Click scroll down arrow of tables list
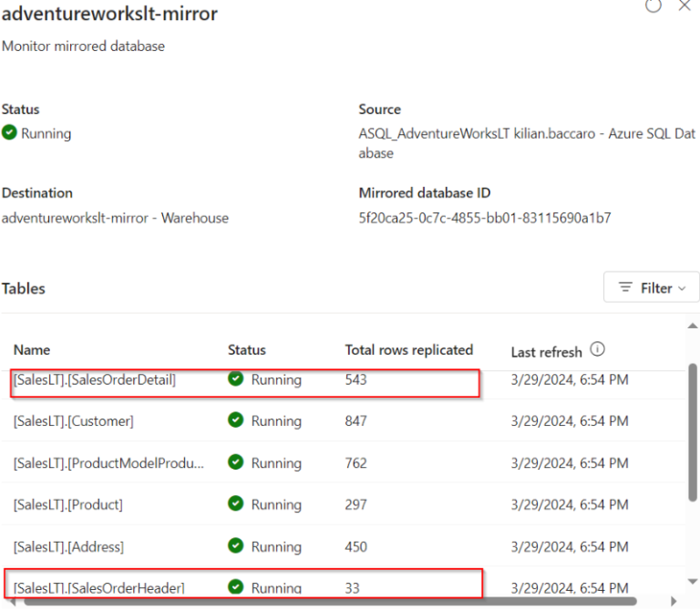Viewport: 700px width, 611px height. pos(693,582)
